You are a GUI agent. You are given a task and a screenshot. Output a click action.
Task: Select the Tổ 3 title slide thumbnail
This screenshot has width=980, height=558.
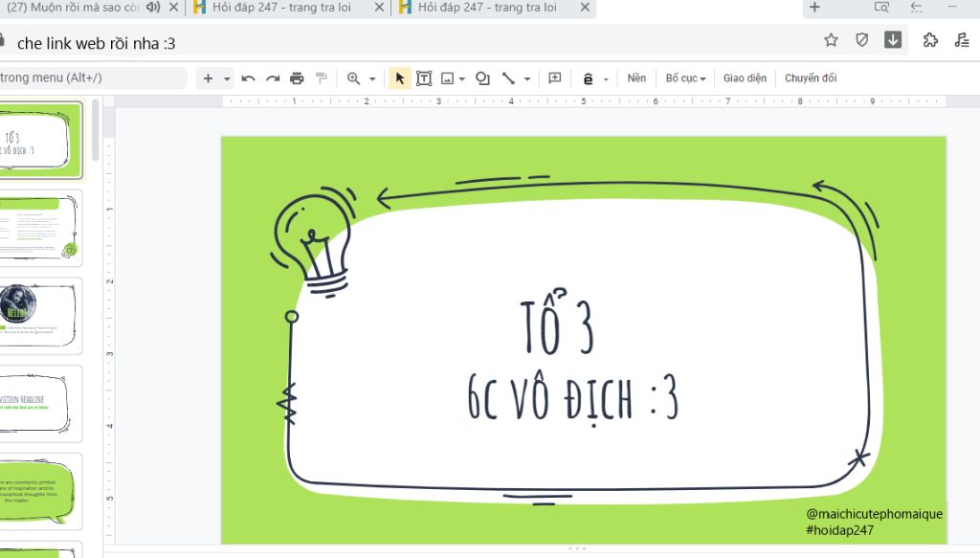pyautogui.click(x=40, y=141)
